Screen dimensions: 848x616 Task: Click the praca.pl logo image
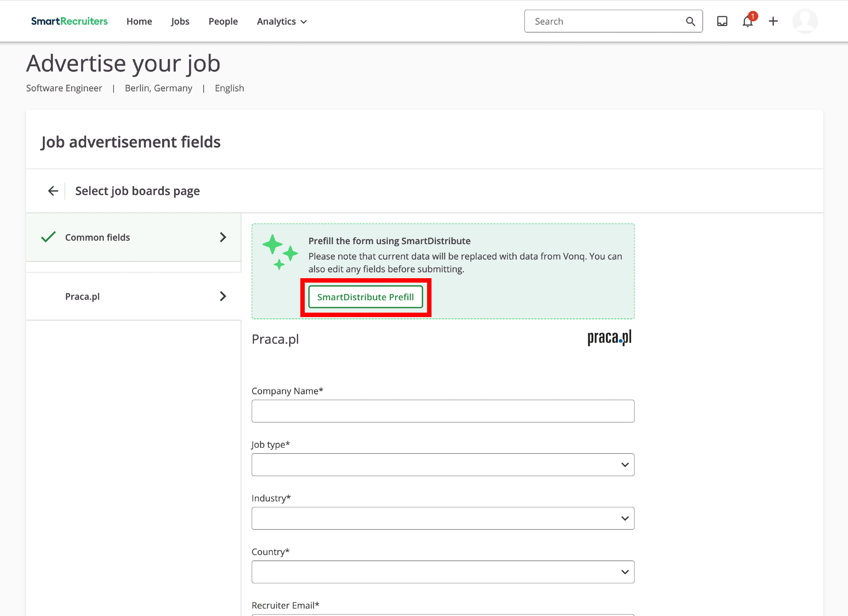tap(609, 338)
